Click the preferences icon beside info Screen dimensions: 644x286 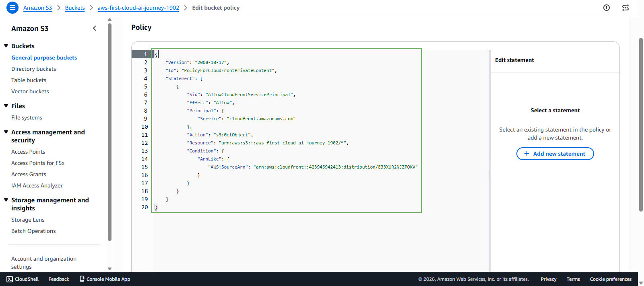point(625,8)
